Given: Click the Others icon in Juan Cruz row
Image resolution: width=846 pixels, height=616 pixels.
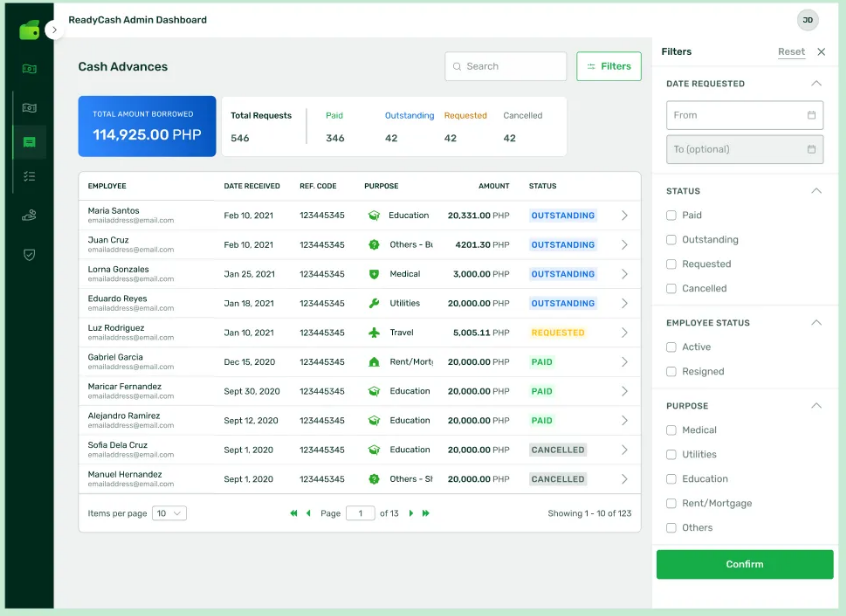Looking at the screenshot, I should pyautogui.click(x=374, y=244).
